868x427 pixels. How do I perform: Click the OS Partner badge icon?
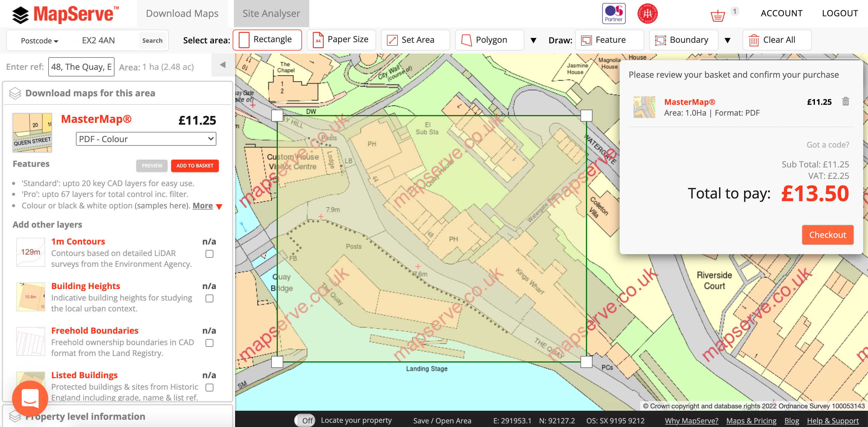614,14
